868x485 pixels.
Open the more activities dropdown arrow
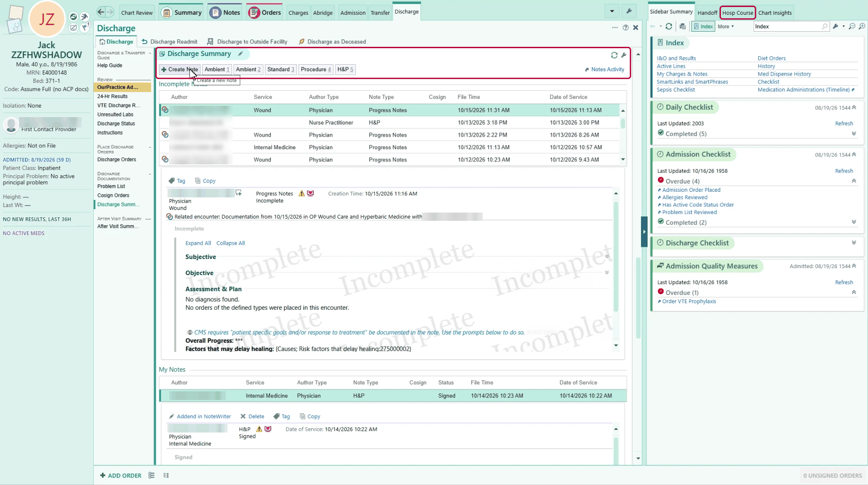(x=612, y=11)
